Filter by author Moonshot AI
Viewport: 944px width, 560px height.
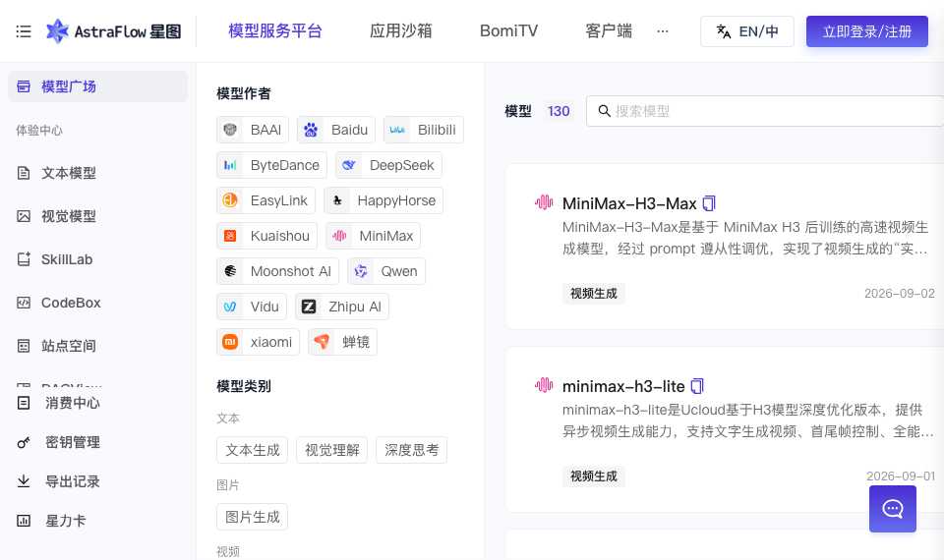click(x=277, y=272)
